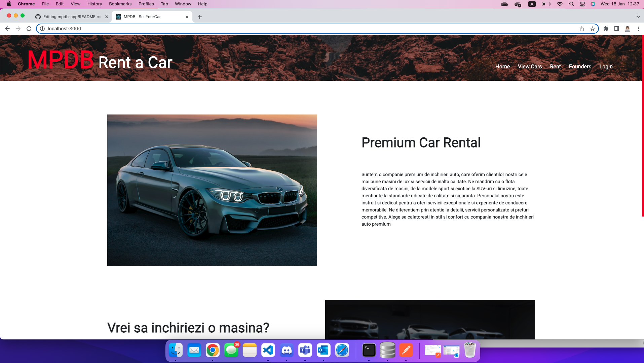
Task: Open Microsoft Teams from the dock
Action: [x=305, y=351]
